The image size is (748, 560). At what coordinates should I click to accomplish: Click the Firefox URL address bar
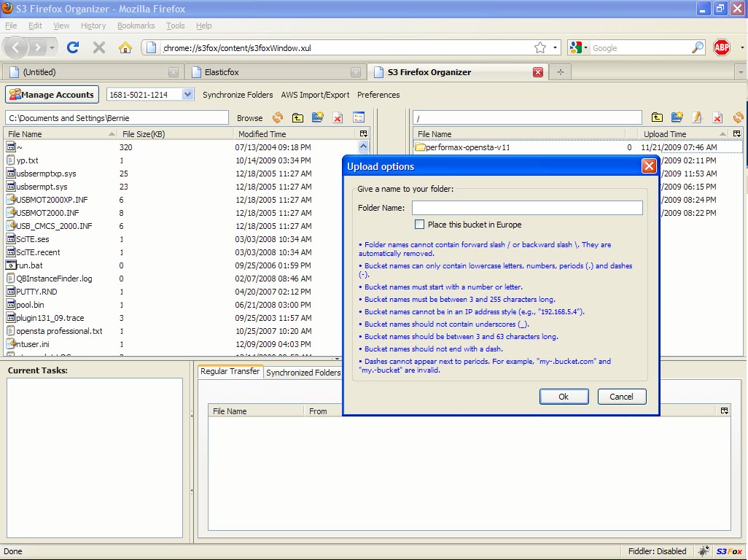[x=351, y=47]
